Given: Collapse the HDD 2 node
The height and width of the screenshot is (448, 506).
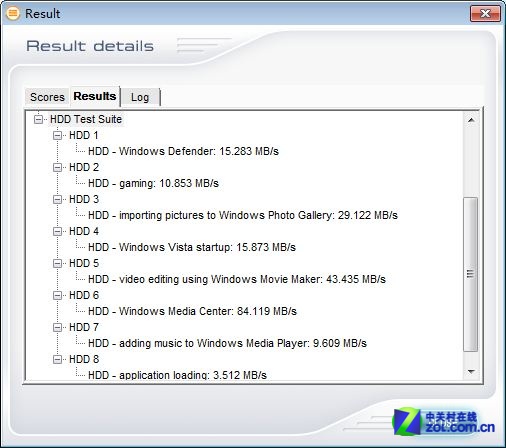Looking at the screenshot, I should [58, 167].
